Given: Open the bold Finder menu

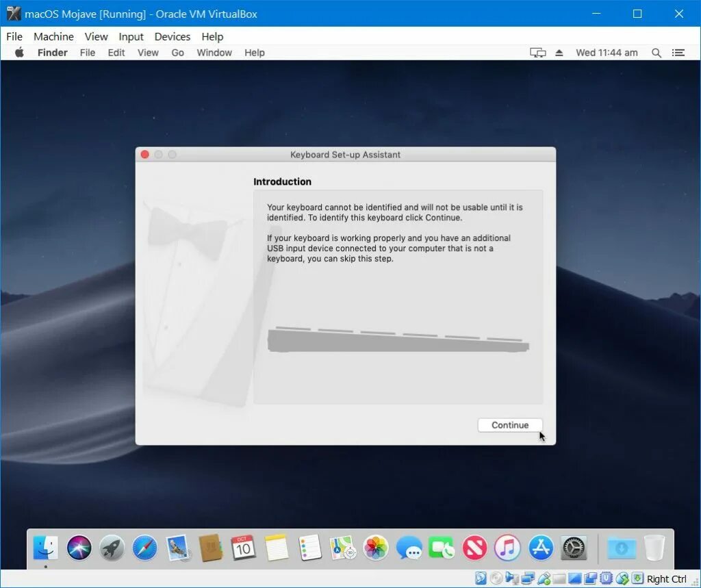Looking at the screenshot, I should point(52,53).
